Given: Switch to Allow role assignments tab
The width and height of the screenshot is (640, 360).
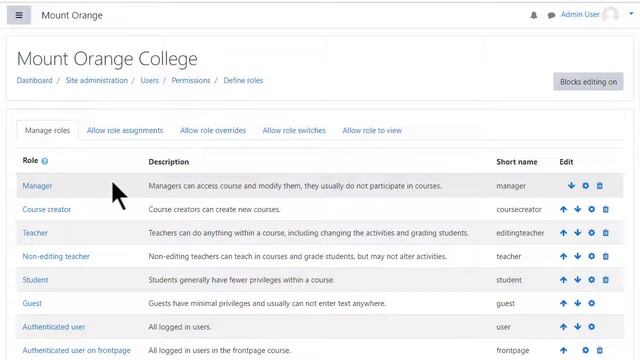Looking at the screenshot, I should coord(125,131).
